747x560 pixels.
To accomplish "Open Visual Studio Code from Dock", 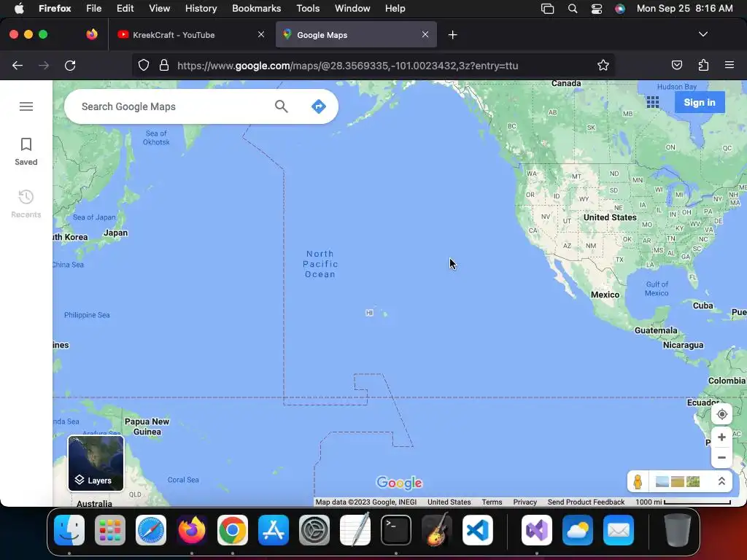I will click(x=477, y=530).
